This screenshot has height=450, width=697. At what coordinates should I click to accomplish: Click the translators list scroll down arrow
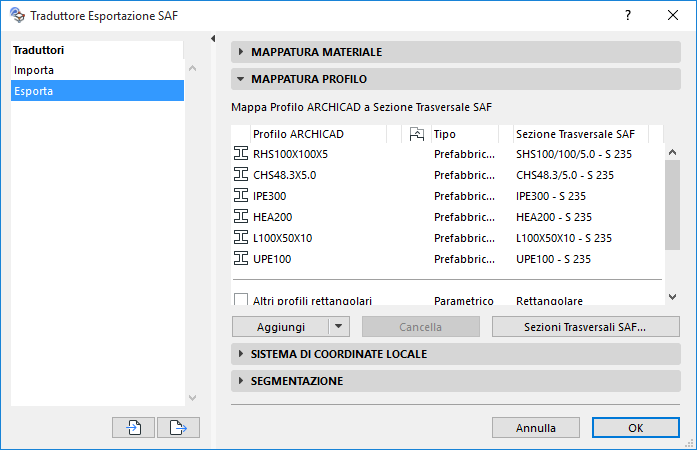click(192, 398)
